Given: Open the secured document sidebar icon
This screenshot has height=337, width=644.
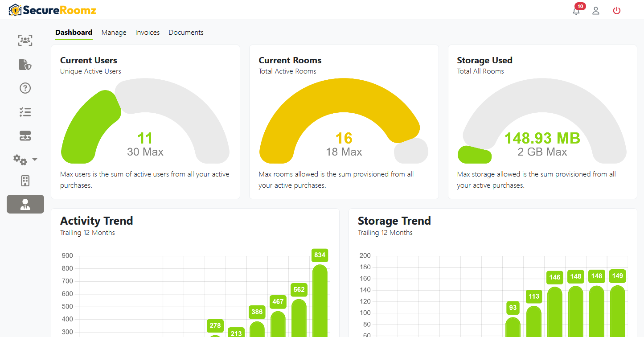Looking at the screenshot, I should (25, 64).
